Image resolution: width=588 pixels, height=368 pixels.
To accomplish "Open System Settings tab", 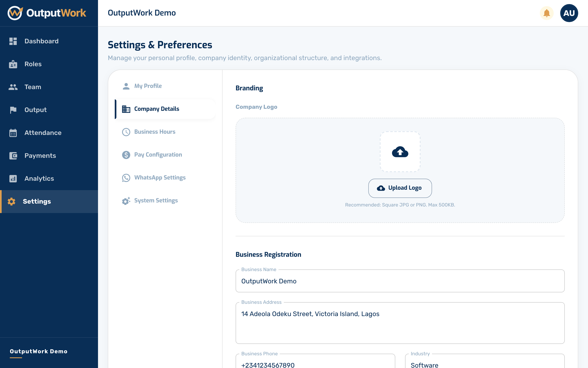I will (x=165, y=200).
